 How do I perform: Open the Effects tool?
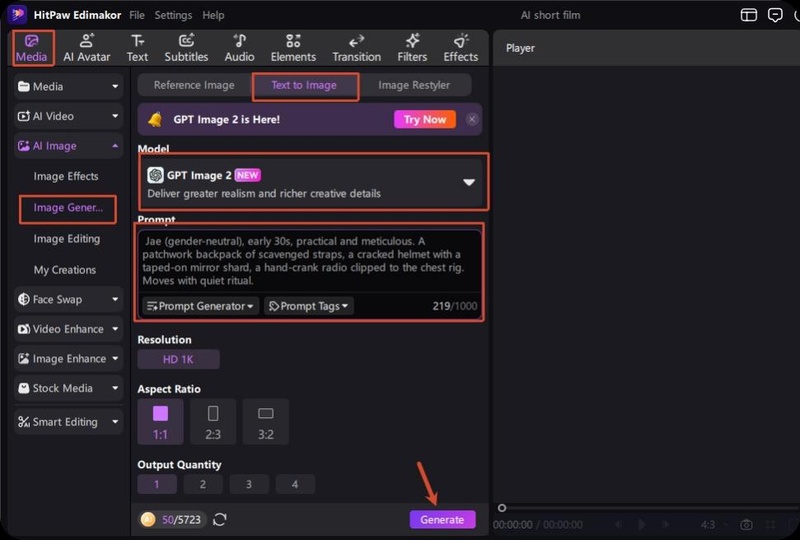[x=461, y=48]
